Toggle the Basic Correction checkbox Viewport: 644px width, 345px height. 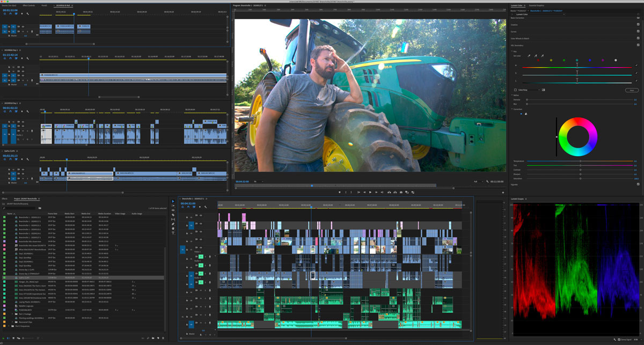(x=638, y=18)
